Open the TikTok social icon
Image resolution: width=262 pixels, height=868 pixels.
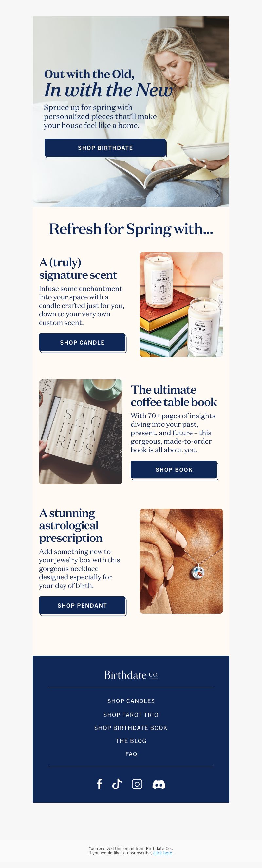(x=117, y=784)
